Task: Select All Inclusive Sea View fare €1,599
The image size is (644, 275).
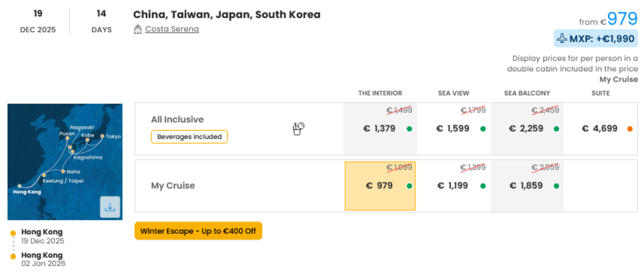Action: coord(454,129)
